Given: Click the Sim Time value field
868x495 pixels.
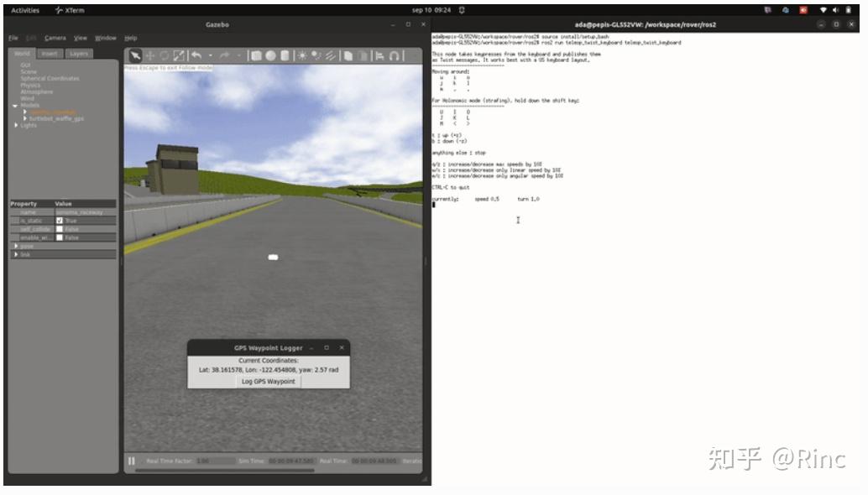Looking at the screenshot, I should point(292,461).
